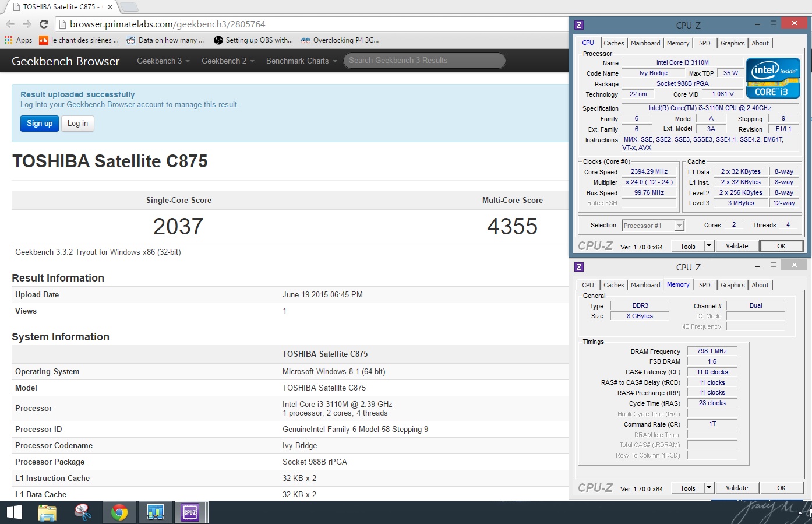Viewport: 812px width, 524px height.
Task: Select About tab in top CPU-Z window
Action: pos(760,43)
